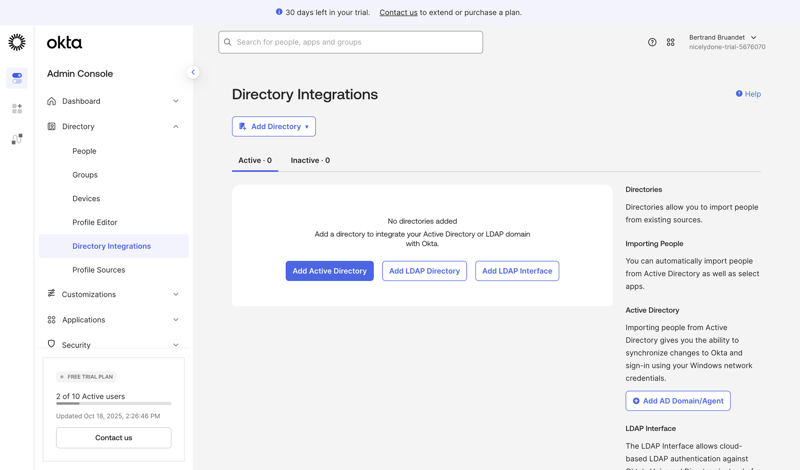Collapse sidebar with the arrow button
Viewport: 800px width, 470px height.
tap(193, 72)
